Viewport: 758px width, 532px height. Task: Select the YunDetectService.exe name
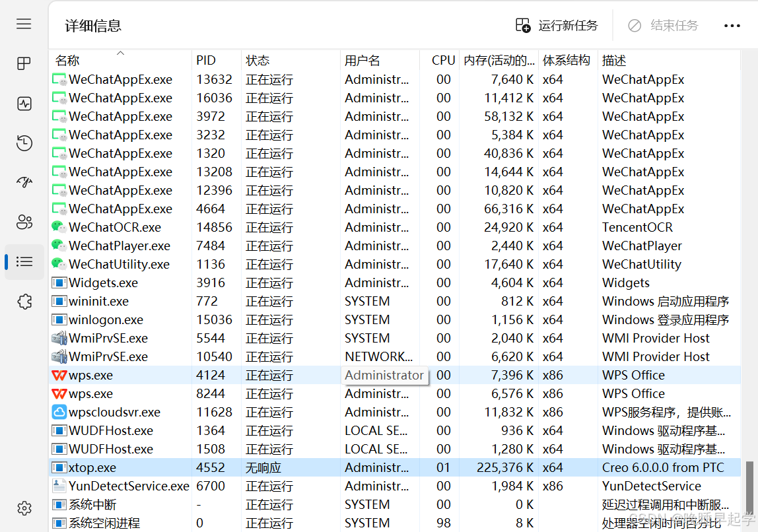129,486
